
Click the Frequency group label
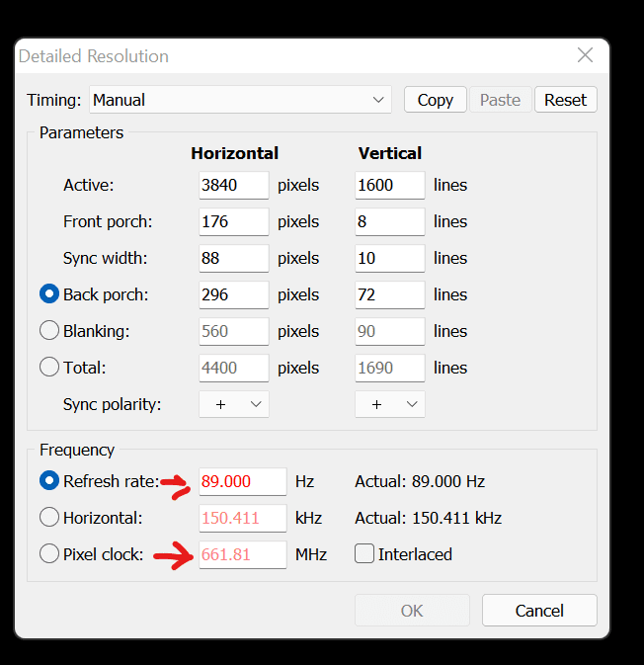pos(77,450)
